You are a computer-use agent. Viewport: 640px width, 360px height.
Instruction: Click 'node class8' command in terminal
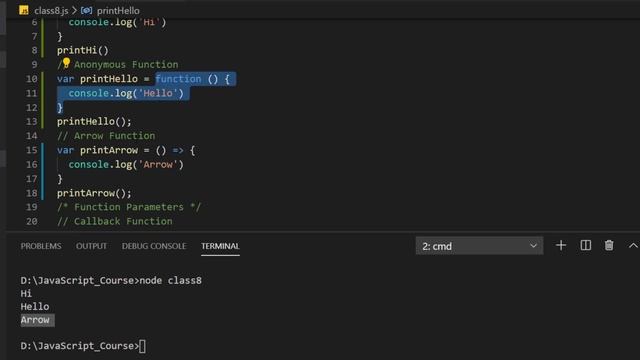click(171, 280)
